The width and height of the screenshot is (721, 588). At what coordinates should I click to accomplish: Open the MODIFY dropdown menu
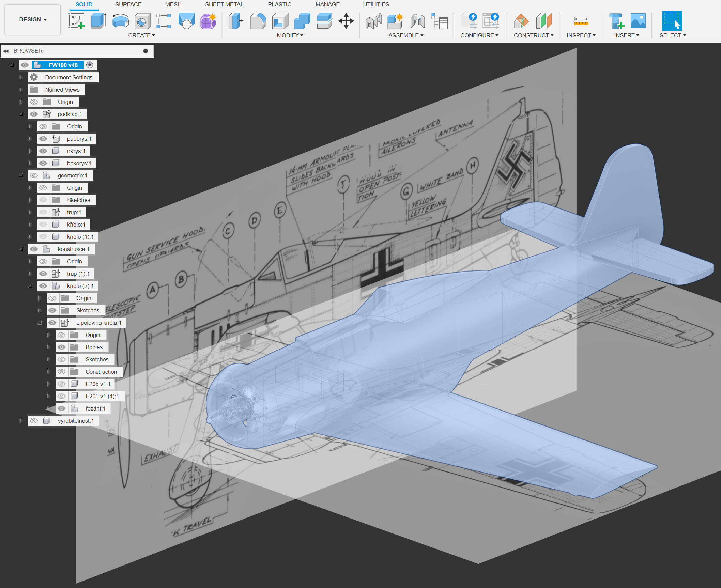click(x=290, y=35)
